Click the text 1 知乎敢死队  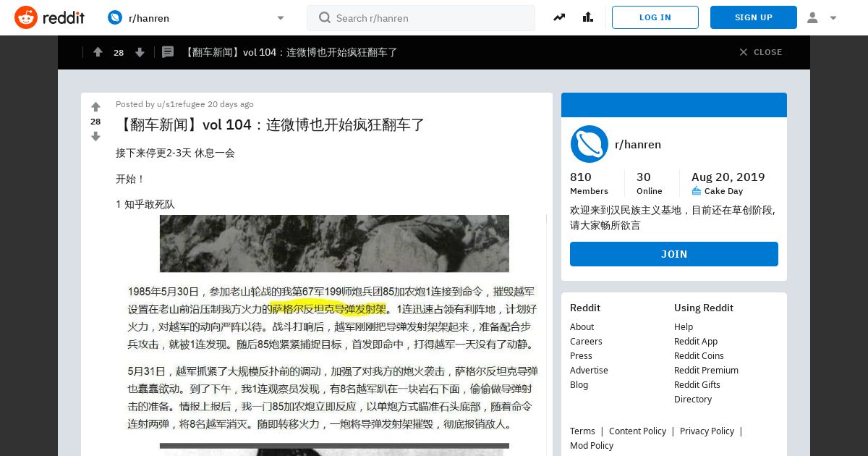tap(145, 204)
